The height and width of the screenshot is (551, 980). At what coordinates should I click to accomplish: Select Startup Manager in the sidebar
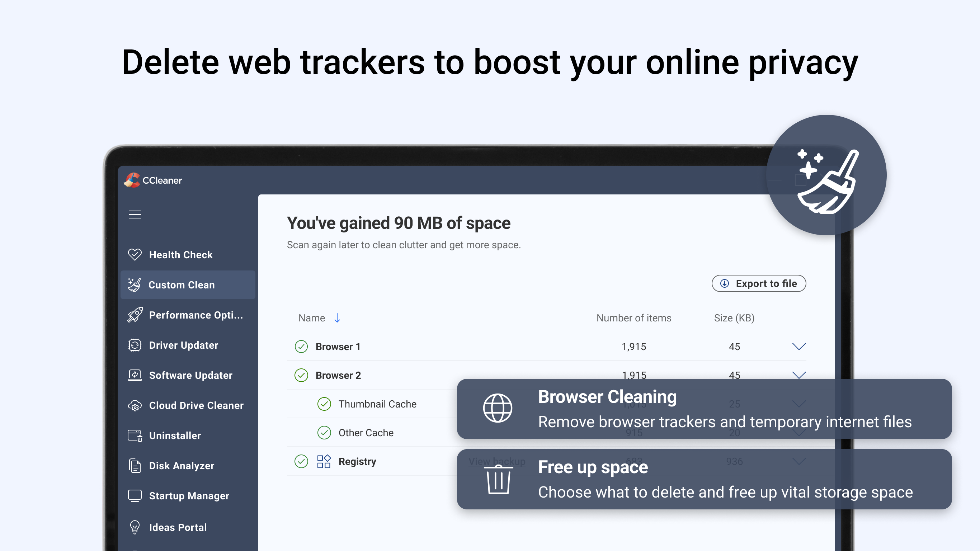(x=189, y=495)
